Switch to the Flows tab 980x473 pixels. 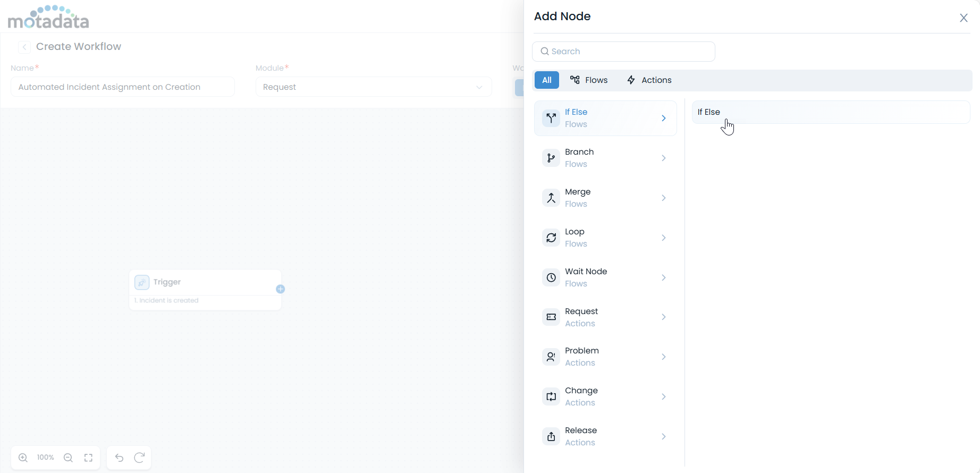click(x=589, y=80)
